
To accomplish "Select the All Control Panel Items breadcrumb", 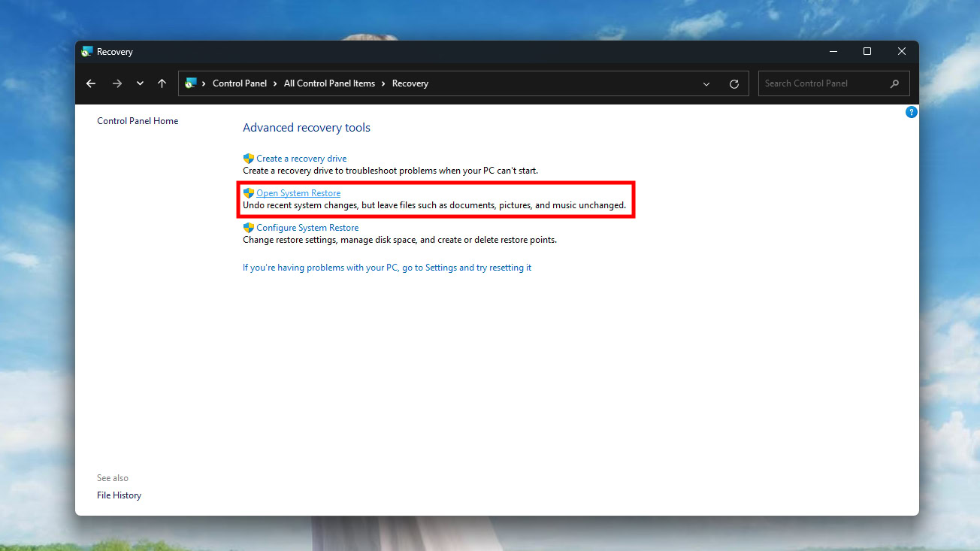I will (329, 83).
